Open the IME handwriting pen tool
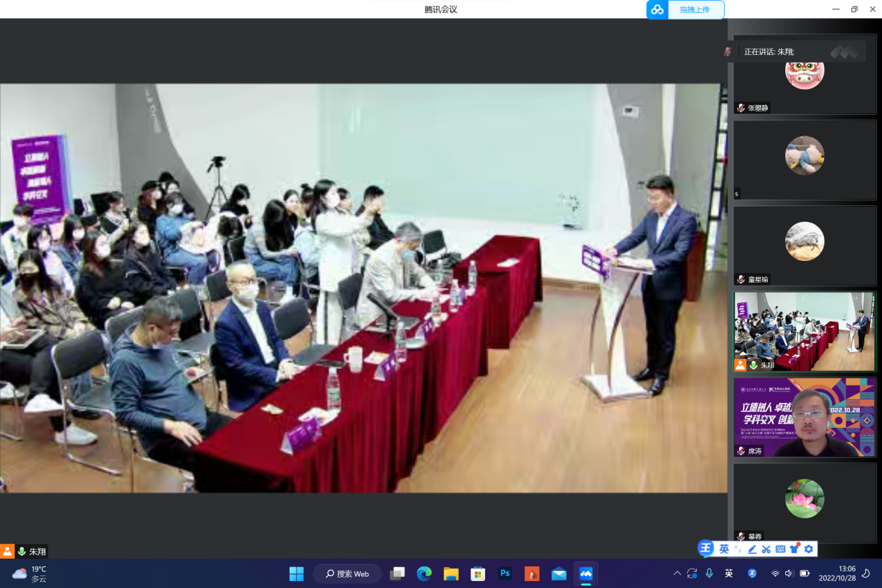Viewport: 882px width, 588px height. [752, 549]
